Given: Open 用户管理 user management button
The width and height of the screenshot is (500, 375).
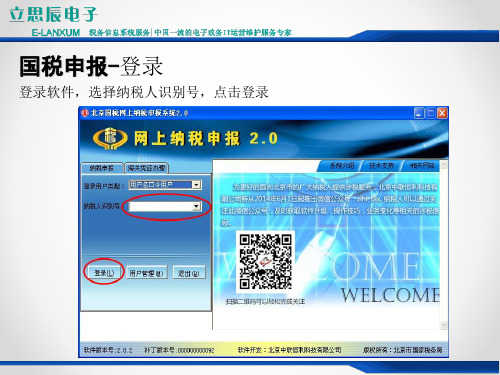Looking at the screenshot, I should click(x=146, y=273).
